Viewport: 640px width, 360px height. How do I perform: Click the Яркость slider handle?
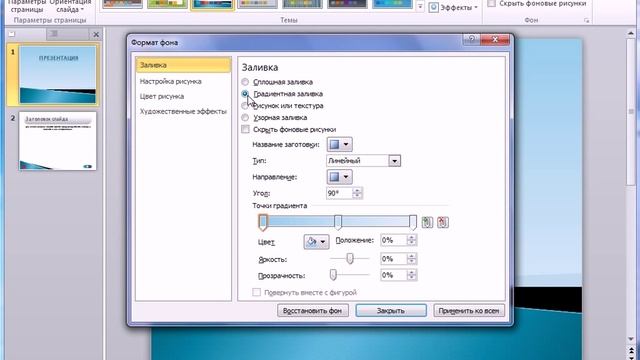(x=350, y=258)
